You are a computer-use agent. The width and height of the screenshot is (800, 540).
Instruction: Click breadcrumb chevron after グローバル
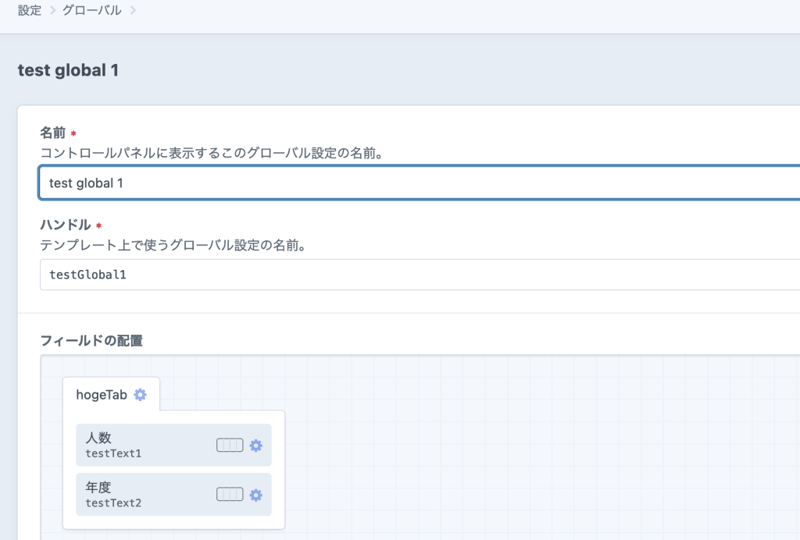coord(132,11)
